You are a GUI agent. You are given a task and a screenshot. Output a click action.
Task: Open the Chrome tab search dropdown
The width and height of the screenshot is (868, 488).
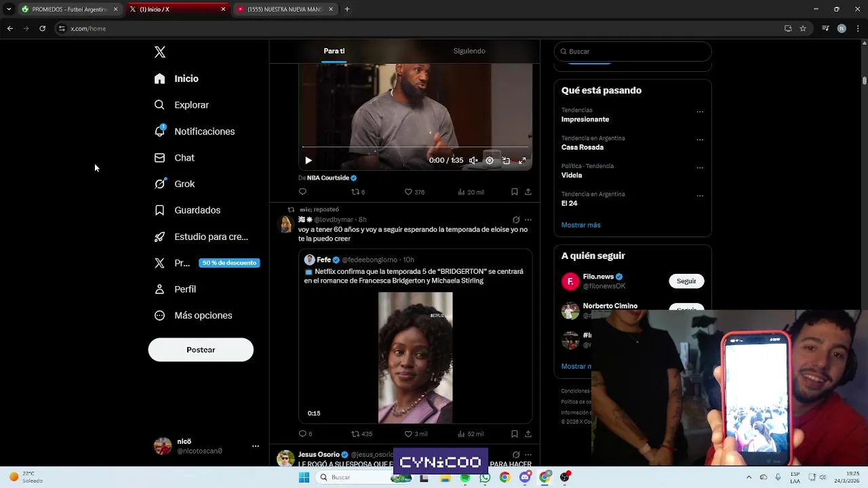pyautogui.click(x=8, y=9)
